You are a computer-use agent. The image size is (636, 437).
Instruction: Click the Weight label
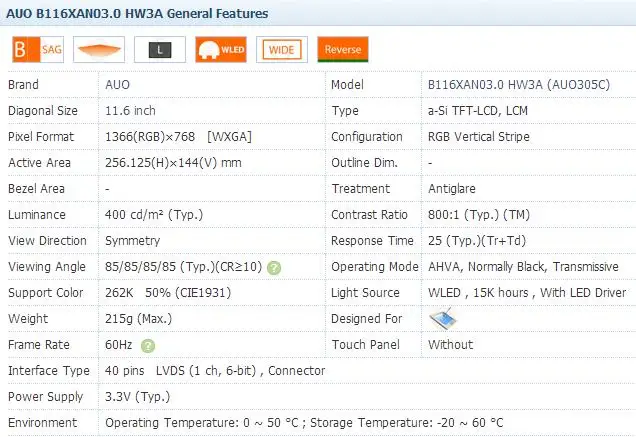[28, 319]
